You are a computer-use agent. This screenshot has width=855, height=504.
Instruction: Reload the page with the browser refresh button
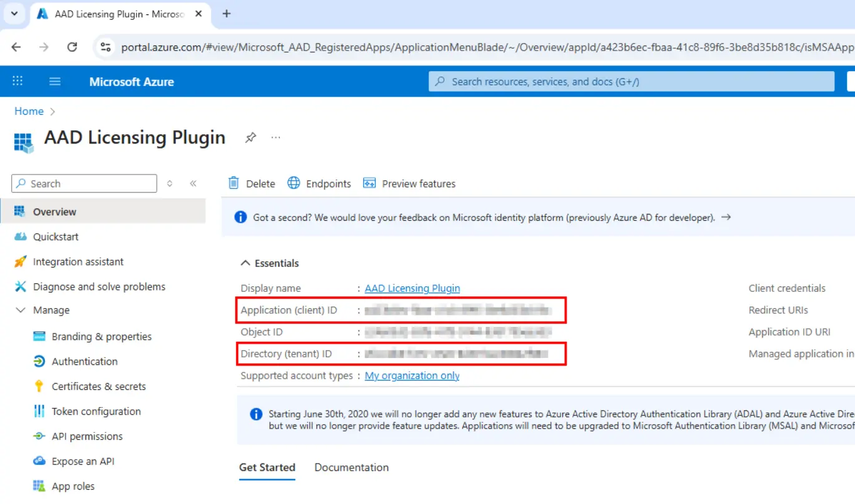[72, 47]
